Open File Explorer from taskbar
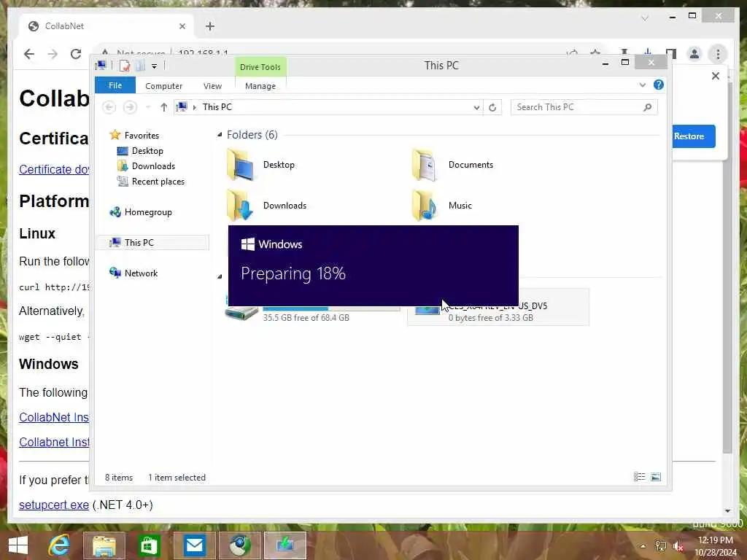 pyautogui.click(x=104, y=545)
